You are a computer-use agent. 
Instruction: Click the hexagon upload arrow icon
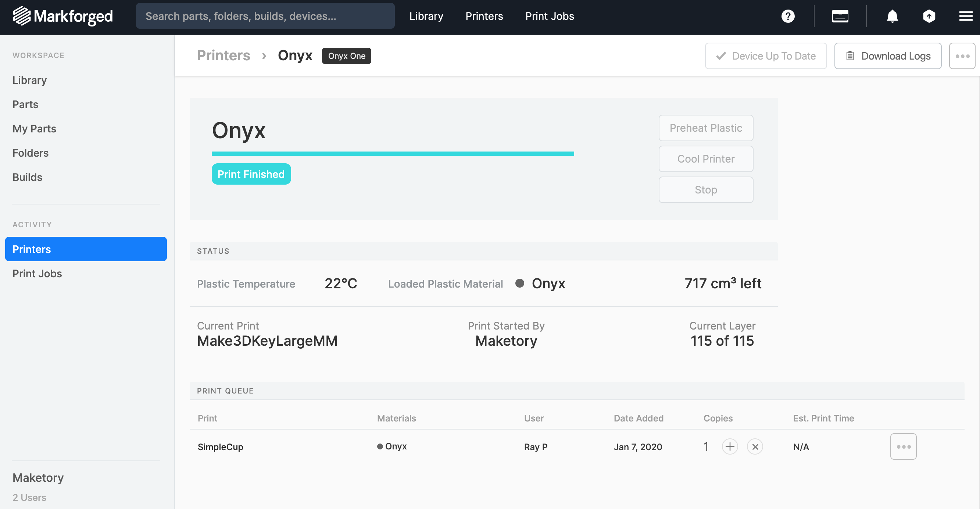click(x=929, y=16)
